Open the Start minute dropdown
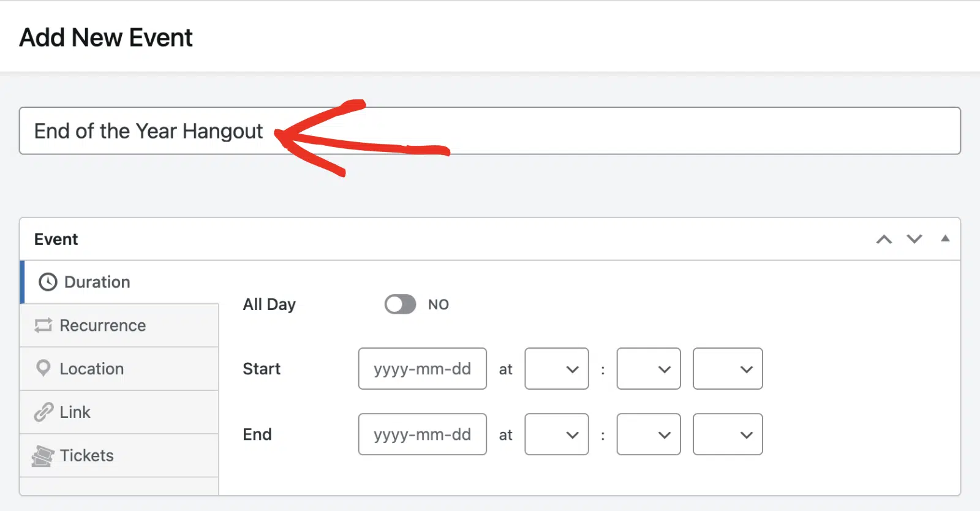This screenshot has height=511, width=980. click(x=649, y=369)
